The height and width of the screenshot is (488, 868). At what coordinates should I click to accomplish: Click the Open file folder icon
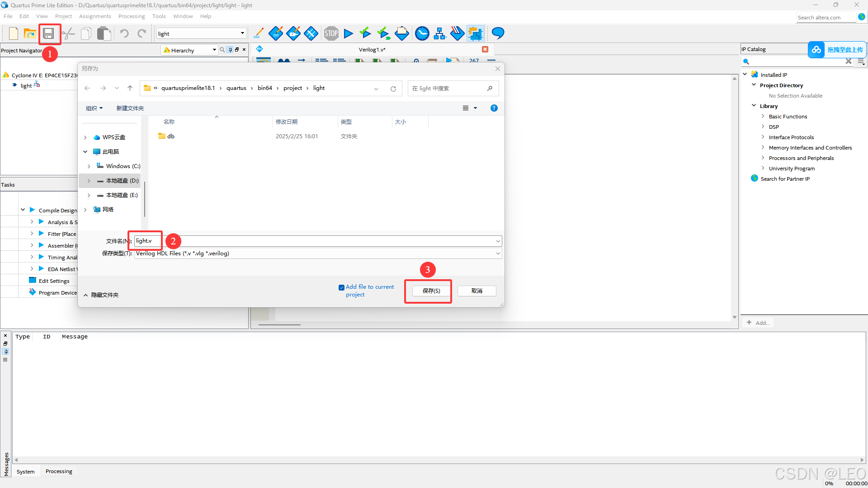[30, 33]
